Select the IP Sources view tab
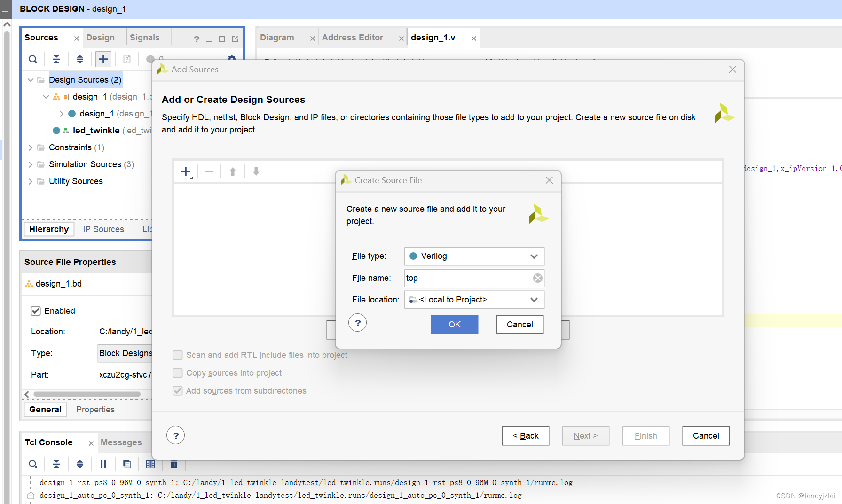Viewport: 842px width, 504px height. [103, 229]
